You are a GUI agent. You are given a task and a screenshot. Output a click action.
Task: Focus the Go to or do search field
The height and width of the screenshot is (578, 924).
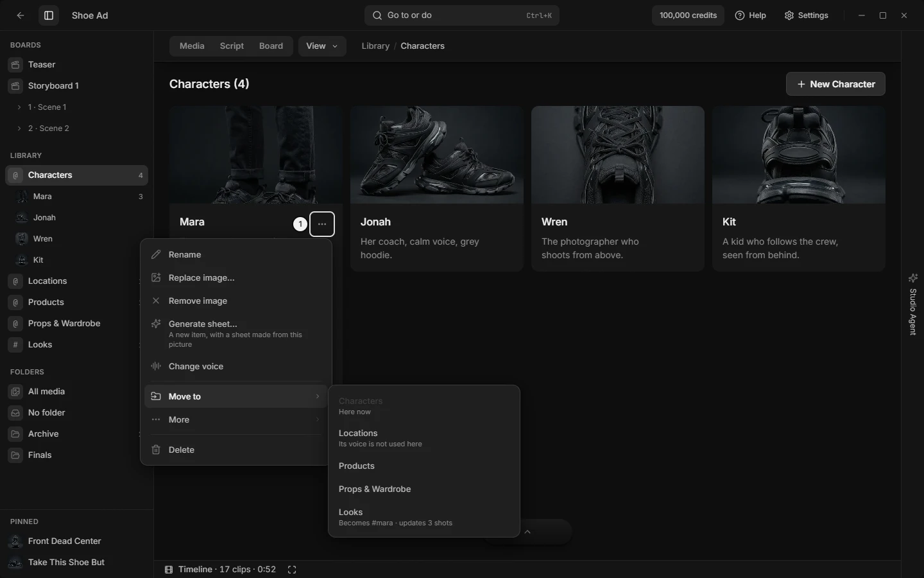[x=462, y=15]
